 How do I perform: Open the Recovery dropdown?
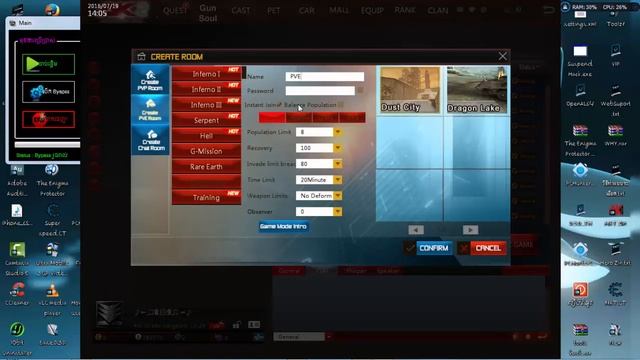338,148
